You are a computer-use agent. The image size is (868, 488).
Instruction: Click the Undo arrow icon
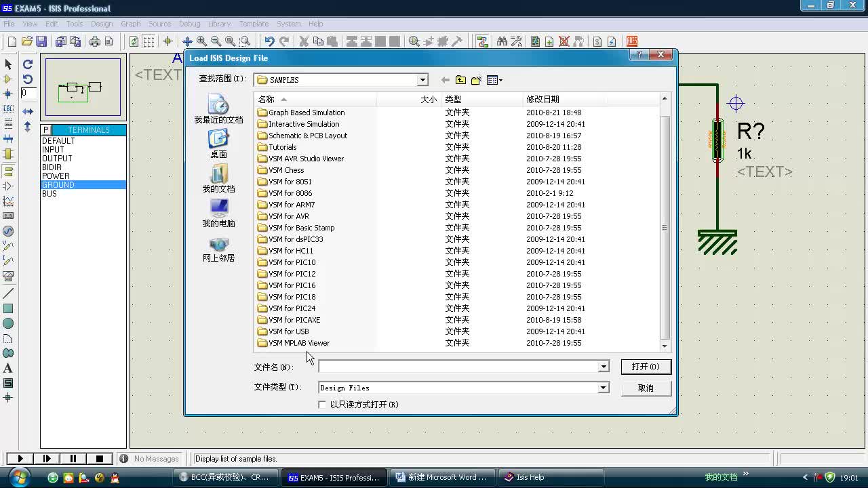(x=269, y=41)
